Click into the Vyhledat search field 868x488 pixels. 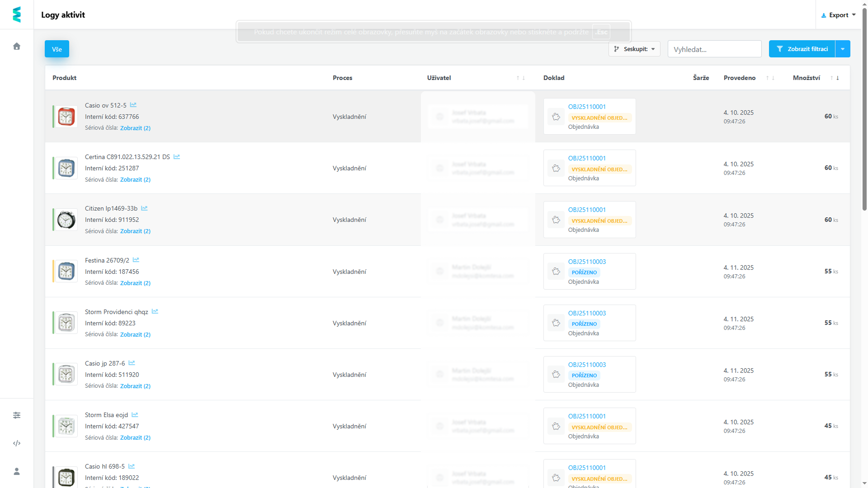[714, 49]
